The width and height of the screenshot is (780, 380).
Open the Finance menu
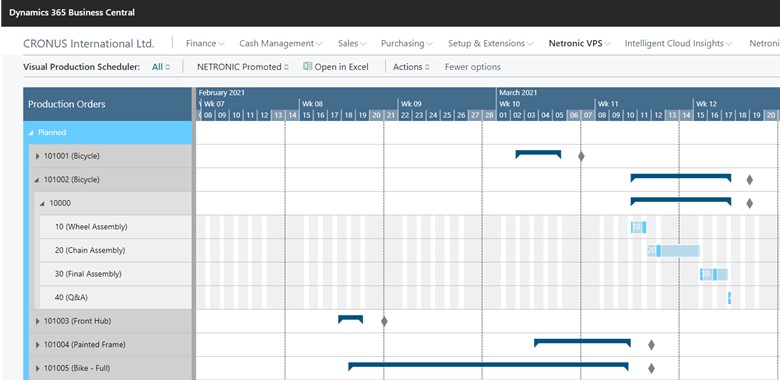click(205, 43)
